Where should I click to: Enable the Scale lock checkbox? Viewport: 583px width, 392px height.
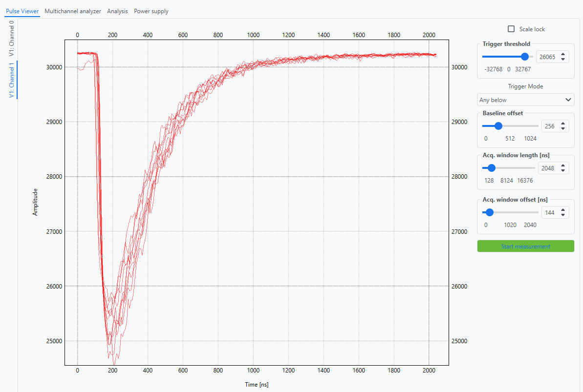(x=512, y=29)
